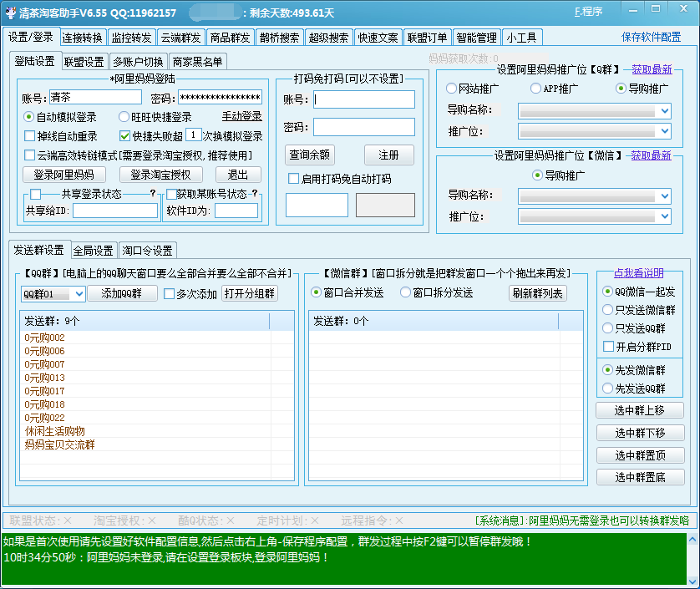Open the 淘口令设置 tab
Screen dimensions: 700x589
[147, 251]
